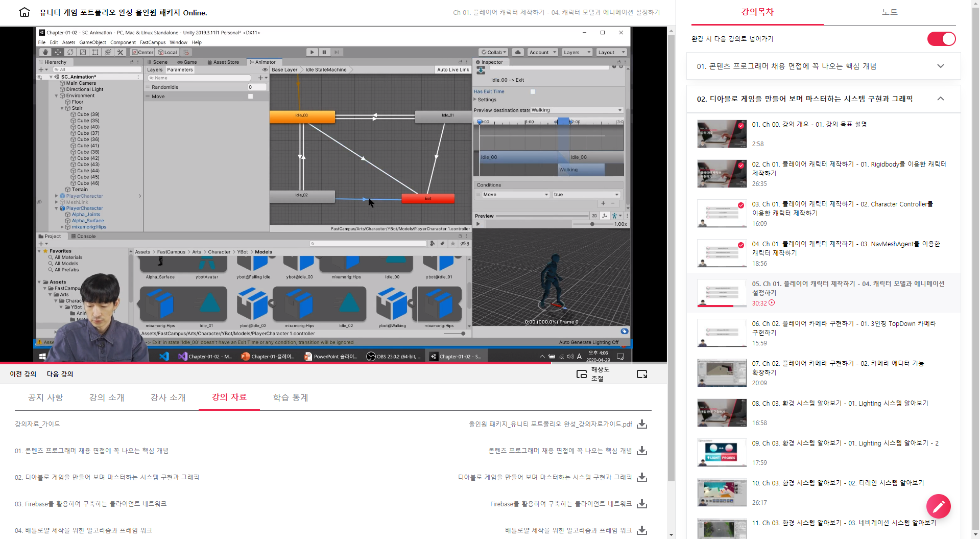
Task: Click the Unity Pause button
Action: click(x=324, y=52)
